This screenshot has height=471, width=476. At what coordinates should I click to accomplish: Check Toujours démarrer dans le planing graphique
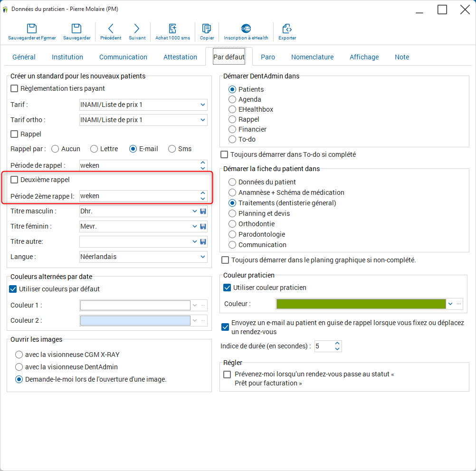click(225, 260)
